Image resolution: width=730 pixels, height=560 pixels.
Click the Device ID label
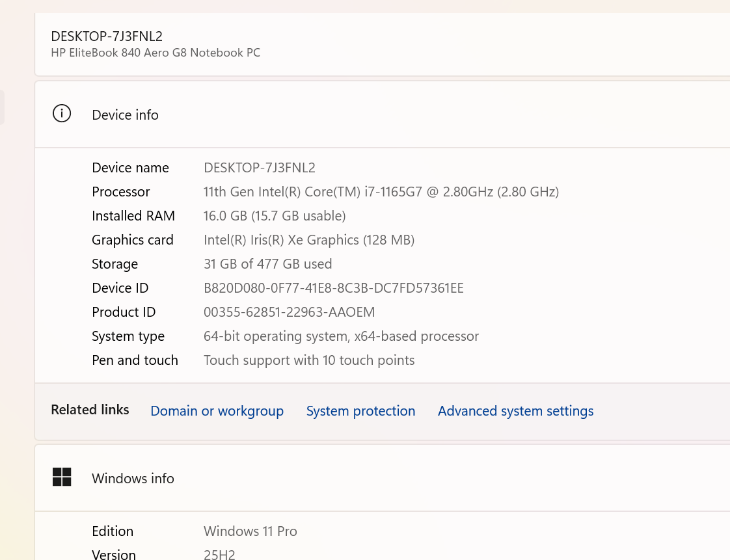coord(120,288)
